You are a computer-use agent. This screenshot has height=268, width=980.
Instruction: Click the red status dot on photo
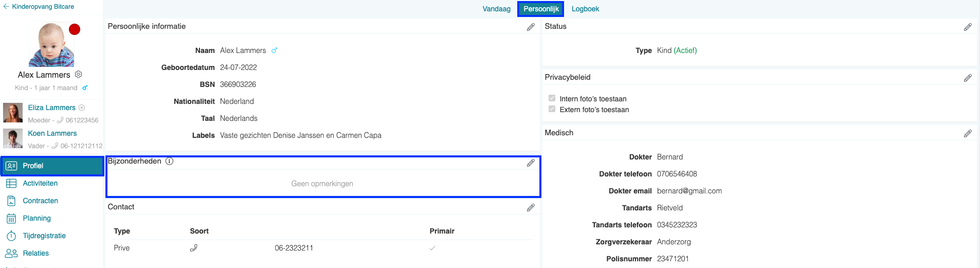75,29
